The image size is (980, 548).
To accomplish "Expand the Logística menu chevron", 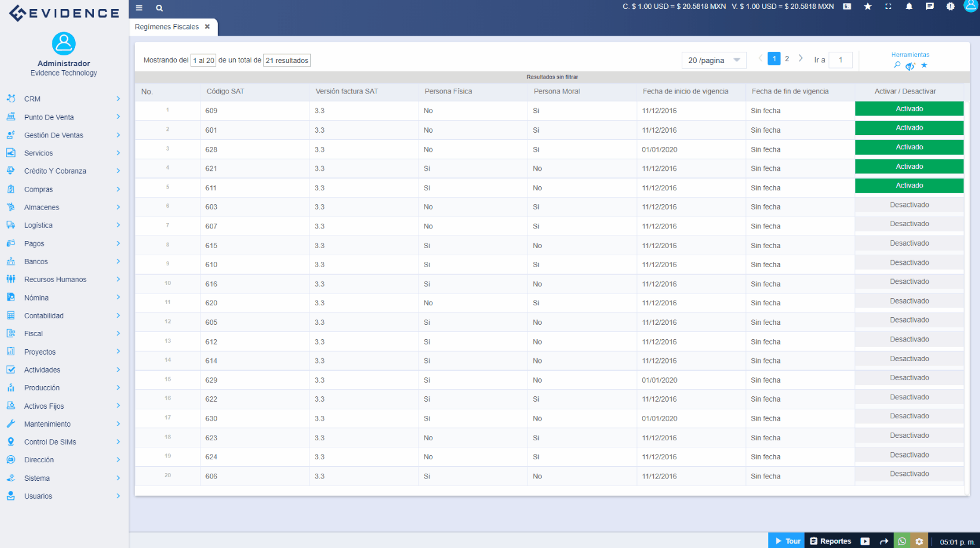I will click(118, 225).
